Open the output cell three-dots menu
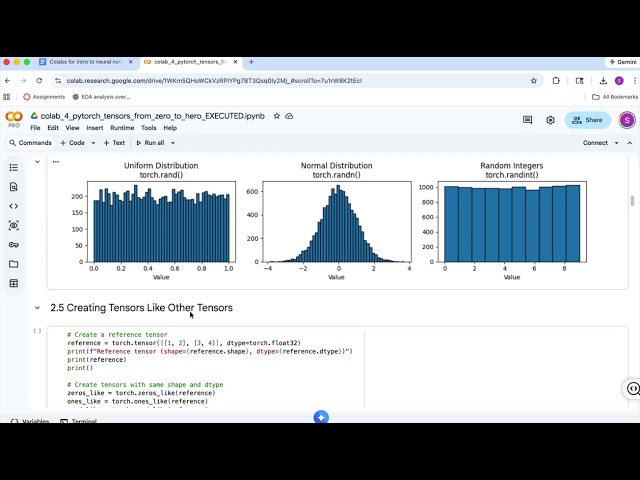640x480 pixels. point(56,162)
